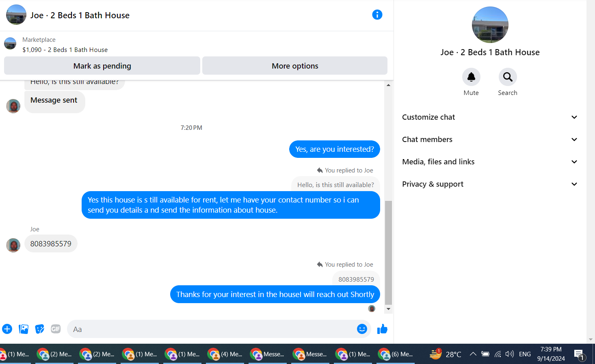
Task: Click the chat scrollbar down arrow
Action: [389, 309]
